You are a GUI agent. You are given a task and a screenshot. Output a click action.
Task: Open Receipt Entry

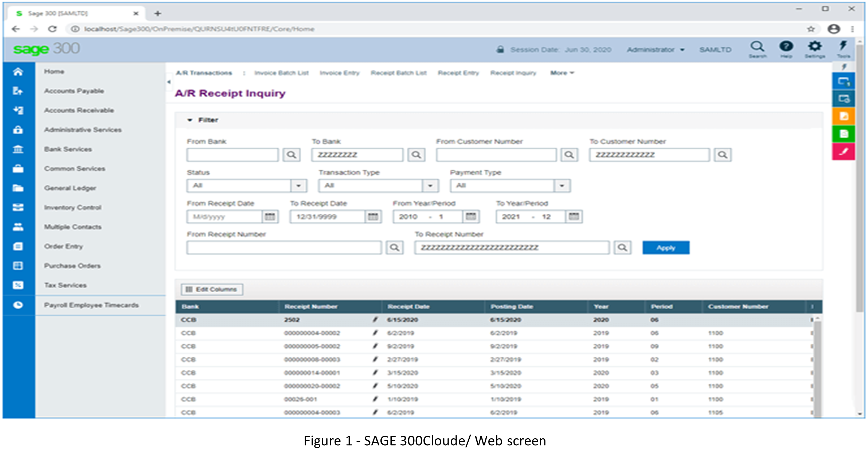point(458,73)
